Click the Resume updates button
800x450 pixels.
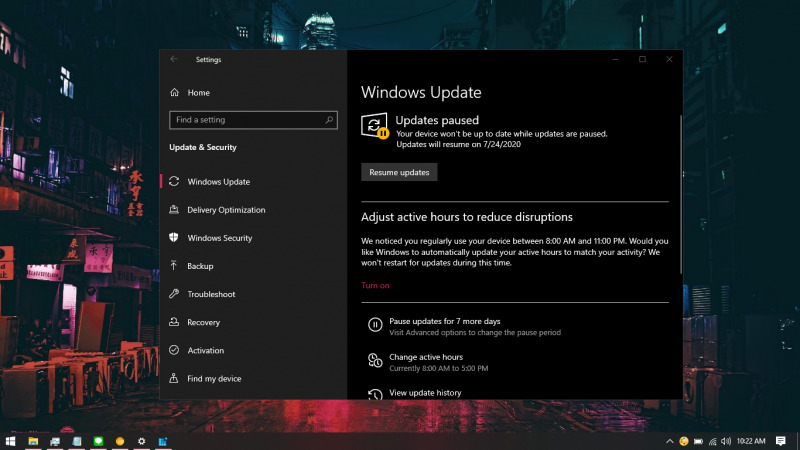tap(399, 172)
